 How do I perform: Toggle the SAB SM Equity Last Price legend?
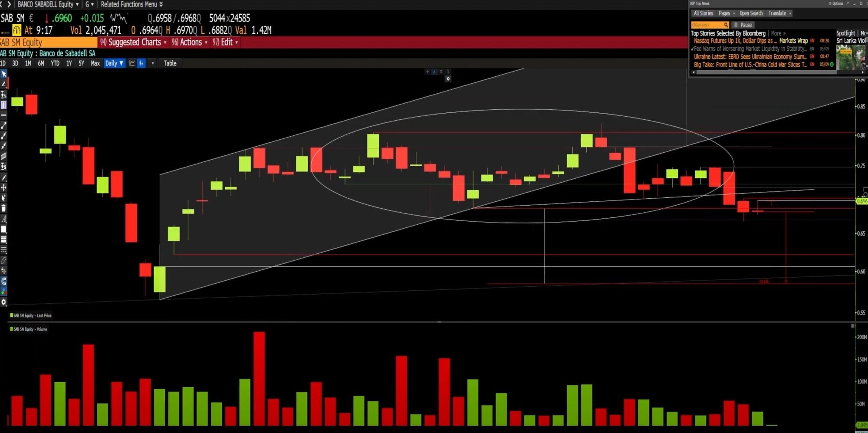(30, 315)
